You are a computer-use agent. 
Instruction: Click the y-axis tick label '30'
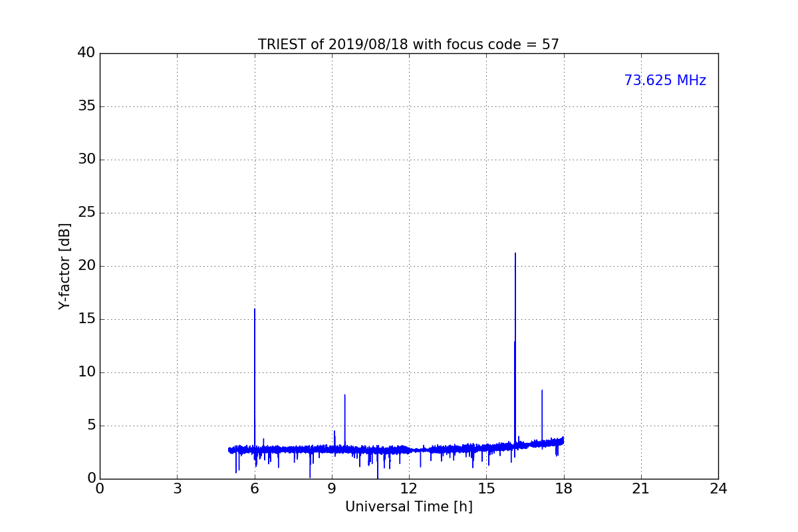(86, 160)
